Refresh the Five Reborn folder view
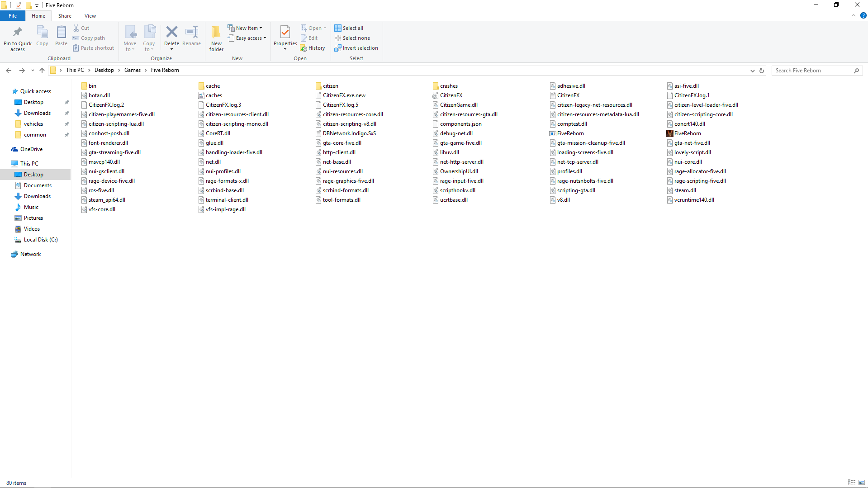This screenshot has height=488, width=868. tap(762, 71)
